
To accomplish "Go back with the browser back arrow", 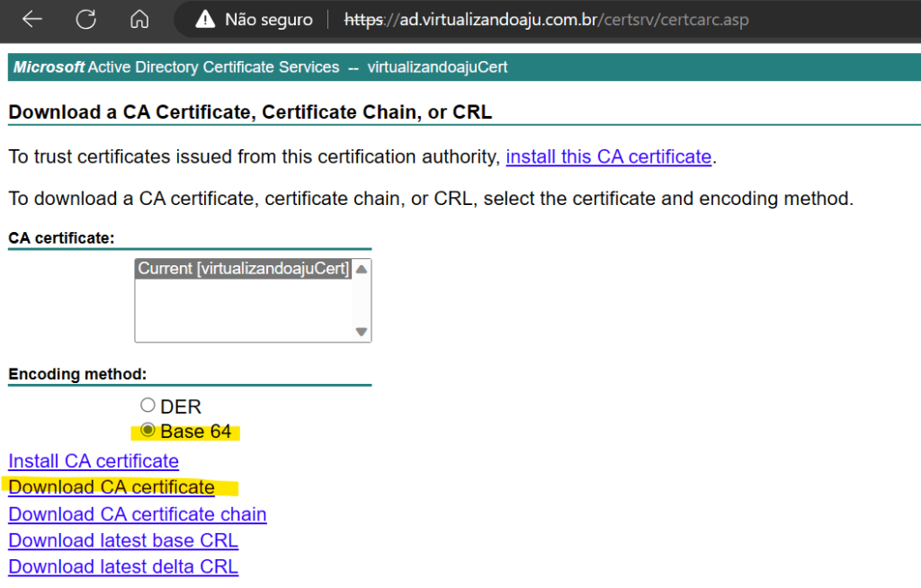I will click(31, 19).
